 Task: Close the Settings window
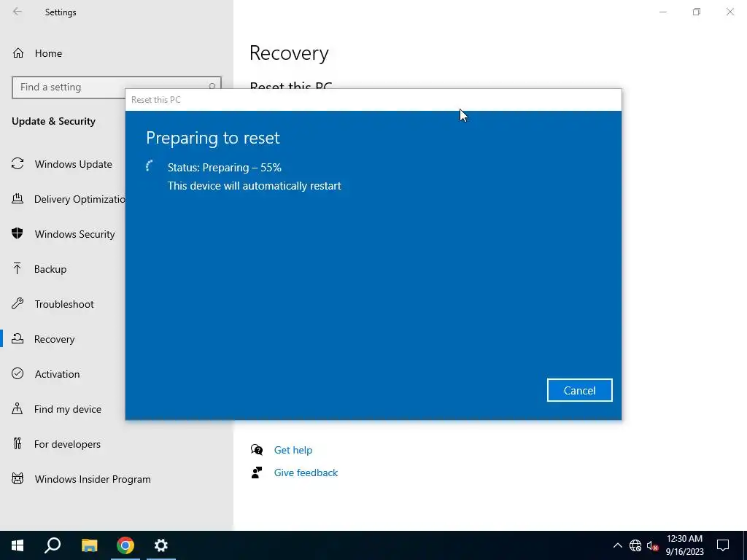tap(729, 12)
